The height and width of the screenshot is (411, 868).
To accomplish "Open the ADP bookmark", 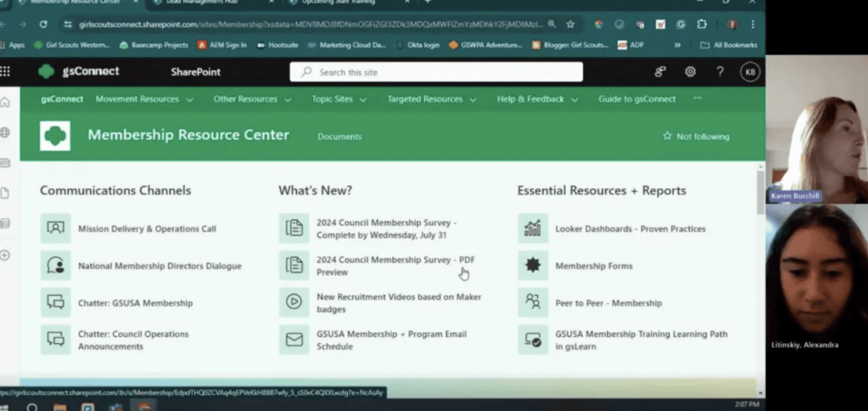I will pyautogui.click(x=631, y=45).
